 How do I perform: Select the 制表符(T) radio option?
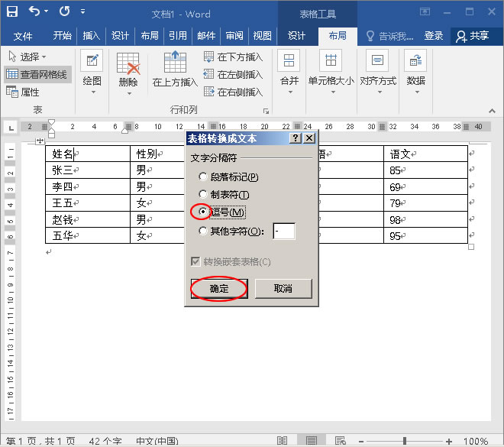coord(224,195)
